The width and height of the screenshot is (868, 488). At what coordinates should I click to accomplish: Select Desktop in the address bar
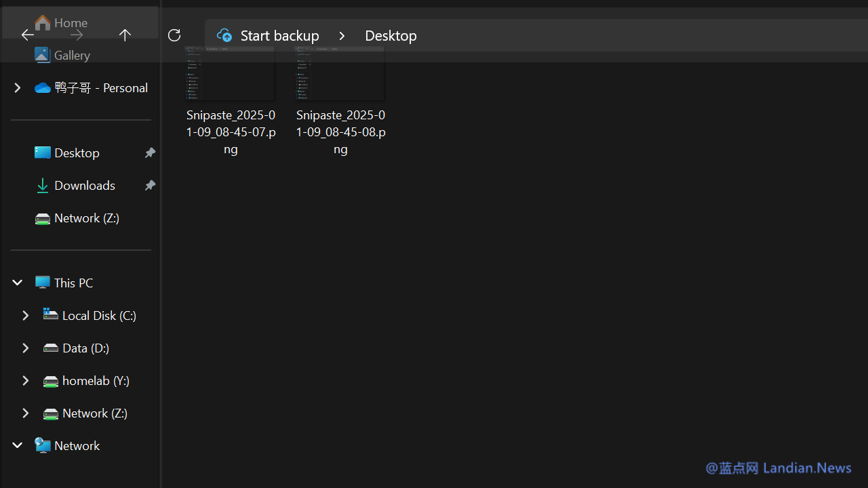(x=391, y=35)
